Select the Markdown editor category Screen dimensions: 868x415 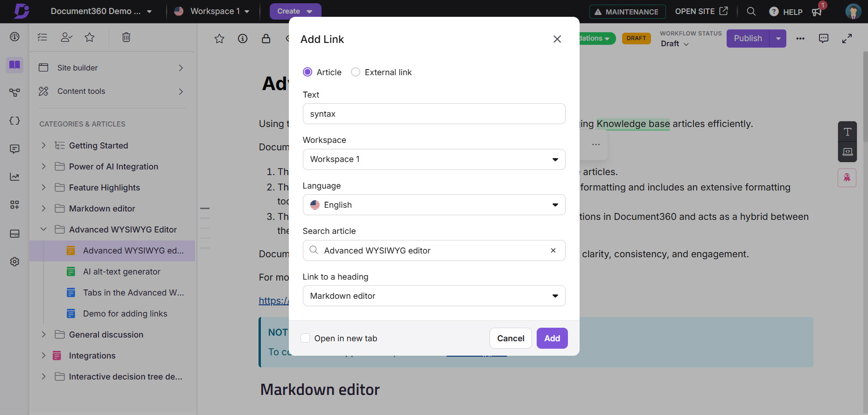pyautogui.click(x=102, y=209)
